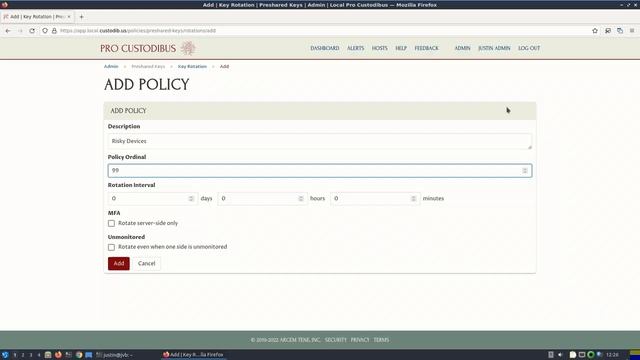
Task: Open the Hosts nav item
Action: pos(379,48)
